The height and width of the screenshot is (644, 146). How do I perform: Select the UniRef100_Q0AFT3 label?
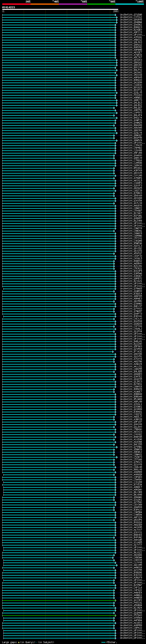click(x=131, y=314)
